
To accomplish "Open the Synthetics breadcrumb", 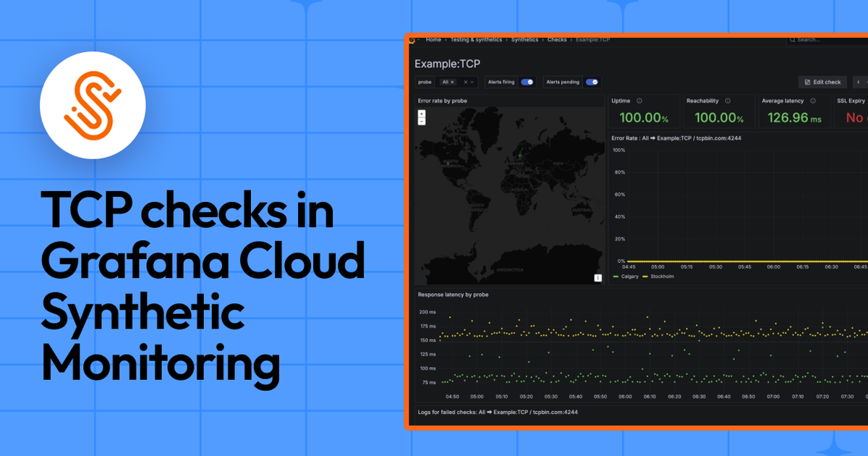I will [524, 40].
